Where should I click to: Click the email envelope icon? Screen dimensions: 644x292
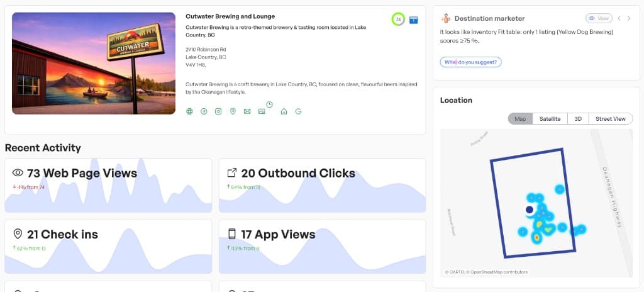coord(247,111)
